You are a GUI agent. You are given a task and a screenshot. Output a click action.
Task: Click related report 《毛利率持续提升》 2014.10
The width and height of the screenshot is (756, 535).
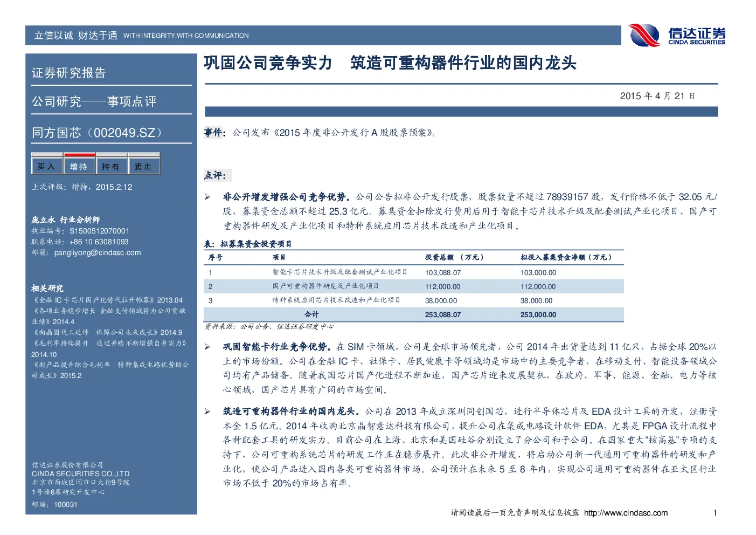109,348
